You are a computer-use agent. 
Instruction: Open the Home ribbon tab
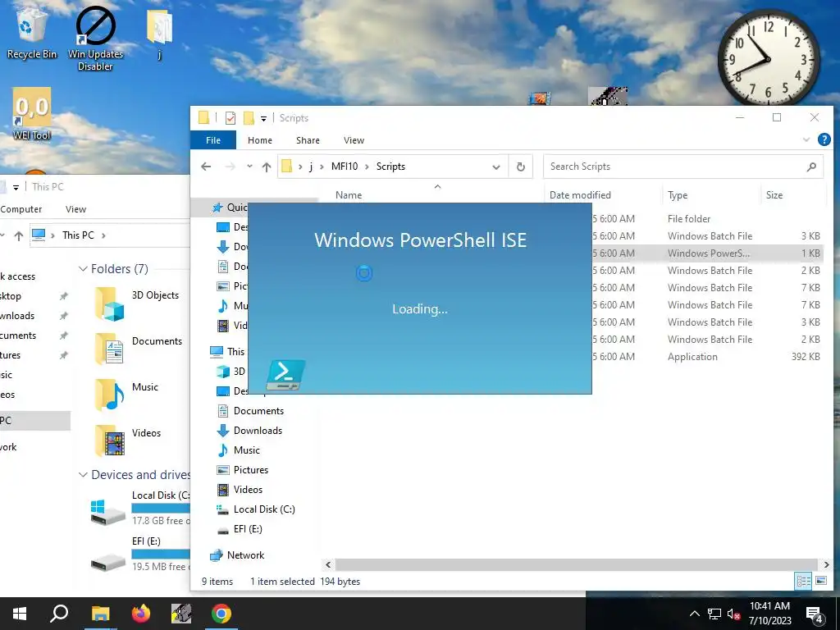(x=260, y=139)
